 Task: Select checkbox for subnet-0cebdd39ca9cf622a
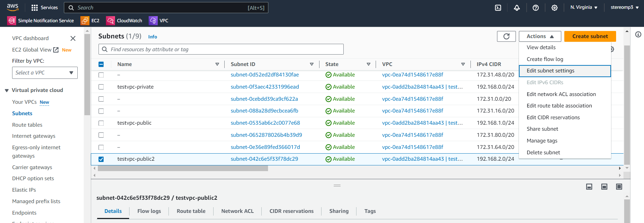(x=101, y=99)
